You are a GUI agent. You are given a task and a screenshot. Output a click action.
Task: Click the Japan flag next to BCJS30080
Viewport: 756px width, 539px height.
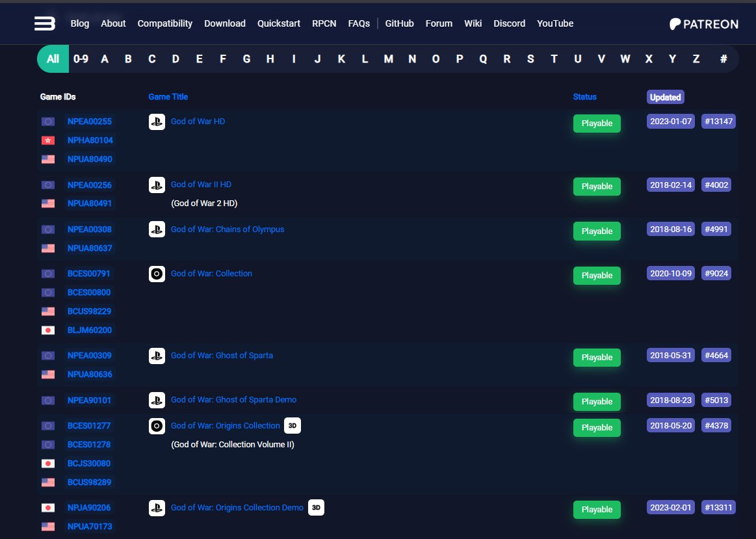[47, 464]
